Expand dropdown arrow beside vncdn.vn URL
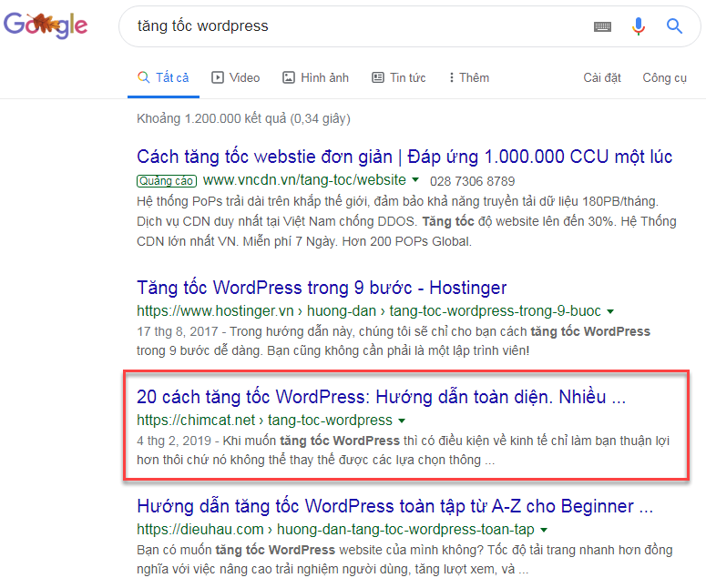Image resolution: width=706 pixels, height=588 pixels. [415, 180]
